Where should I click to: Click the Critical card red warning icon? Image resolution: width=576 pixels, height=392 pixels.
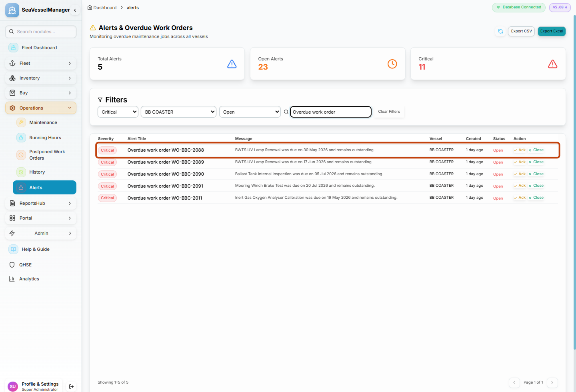553,64
